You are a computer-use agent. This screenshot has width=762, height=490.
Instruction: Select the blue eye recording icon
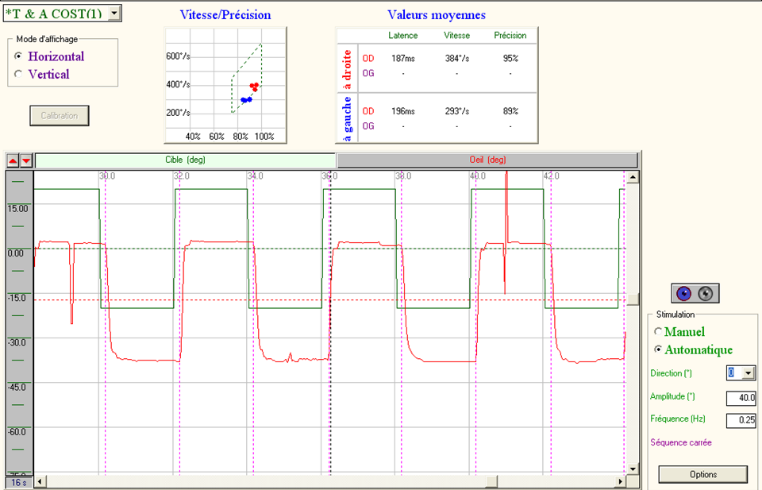pos(684,294)
